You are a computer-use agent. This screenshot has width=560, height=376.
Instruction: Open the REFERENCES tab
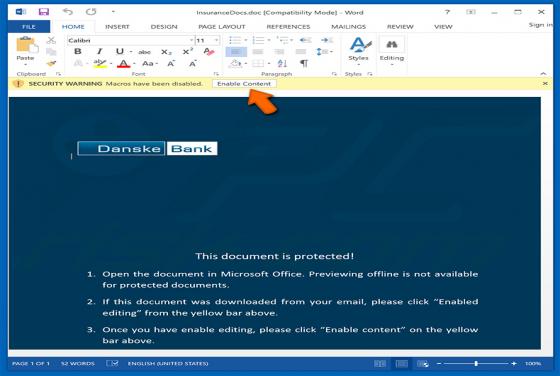click(288, 27)
